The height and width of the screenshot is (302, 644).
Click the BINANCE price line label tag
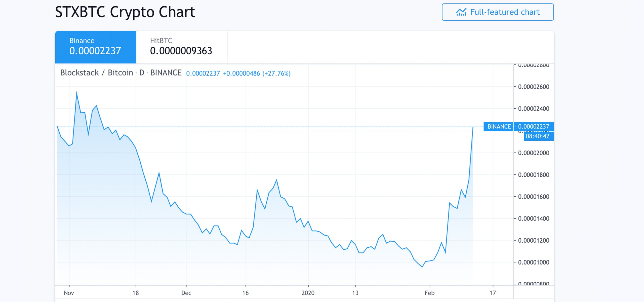[499, 127]
